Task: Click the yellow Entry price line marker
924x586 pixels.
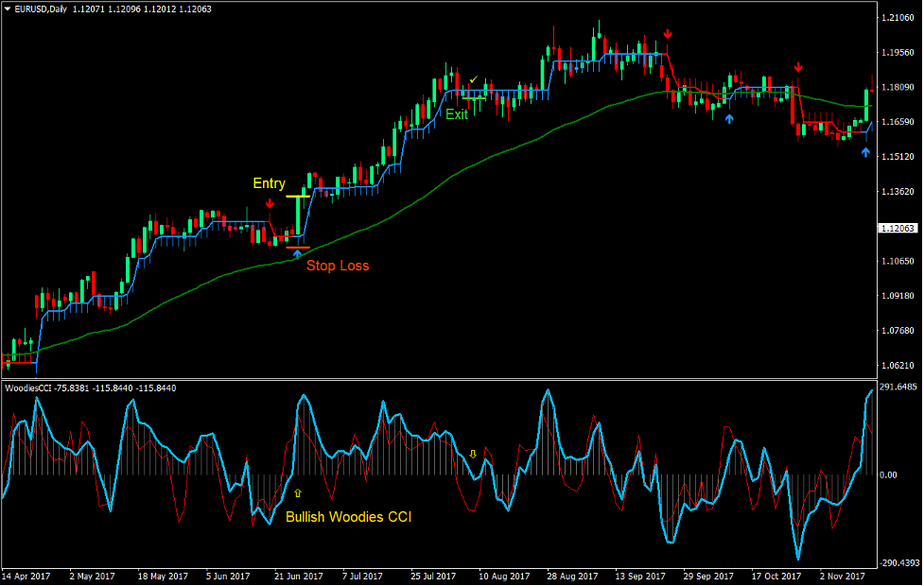Action: 296,194
